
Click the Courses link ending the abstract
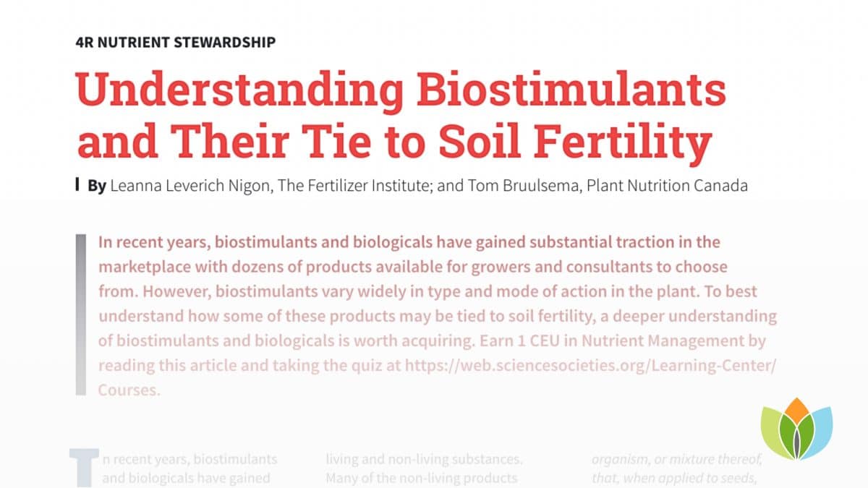(x=129, y=389)
